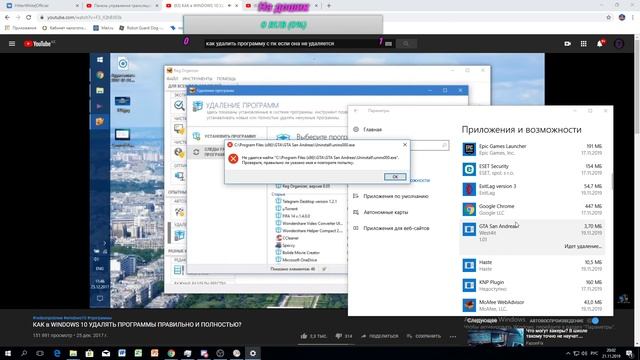Viewport: 640px width, 360px height.
Task: Click the Поделиться share button
Action: point(380,336)
